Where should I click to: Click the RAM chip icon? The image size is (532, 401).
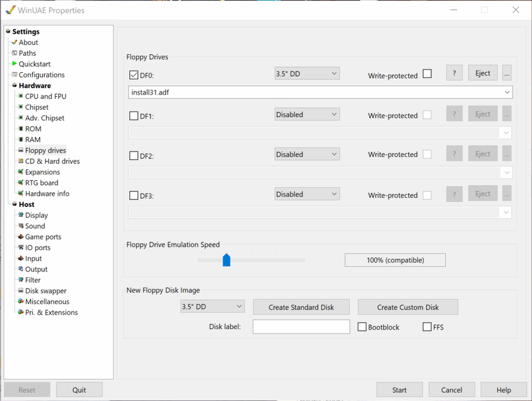click(x=21, y=140)
